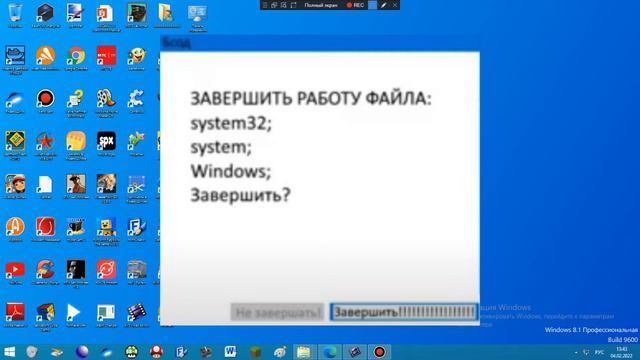Image resolution: width=640 pixels, height=360 pixels.
Task: Open the F pencil desktop shortcut
Action: coord(136,227)
